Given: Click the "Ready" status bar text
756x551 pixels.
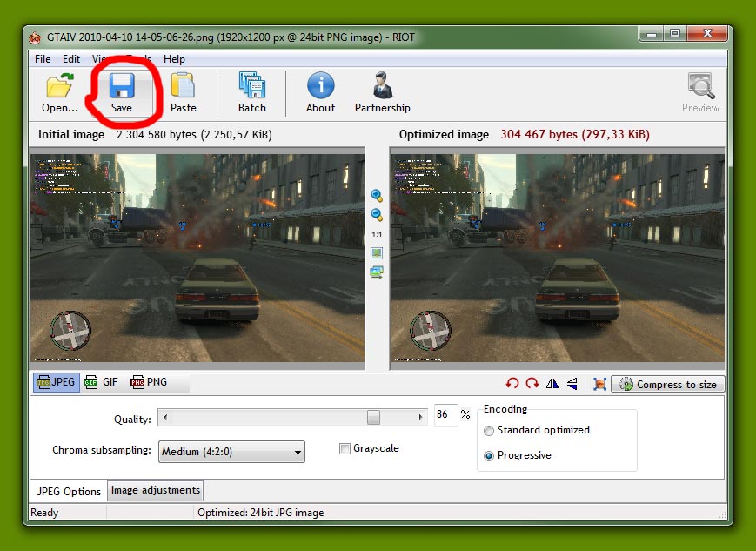Looking at the screenshot, I should coord(44,513).
